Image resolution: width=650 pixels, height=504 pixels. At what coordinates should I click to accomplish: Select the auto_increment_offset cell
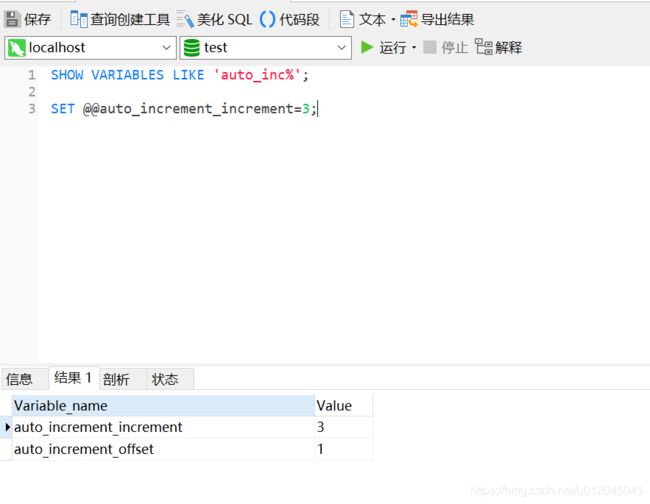163,449
